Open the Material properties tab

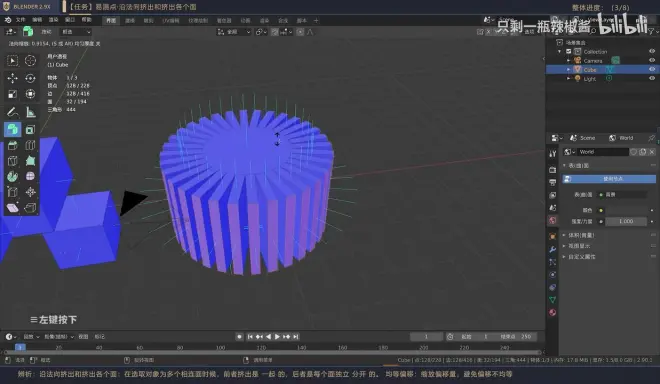point(553,312)
